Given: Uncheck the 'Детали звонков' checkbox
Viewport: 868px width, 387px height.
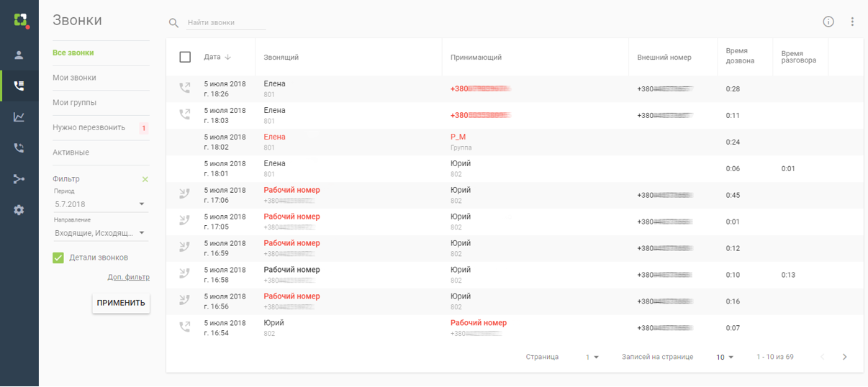Looking at the screenshot, I should coord(58,258).
